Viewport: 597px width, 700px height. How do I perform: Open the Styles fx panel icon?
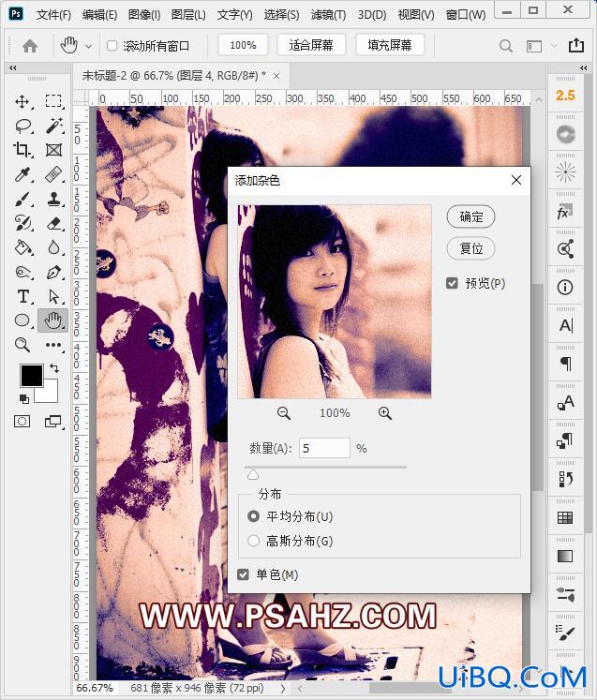coord(565,212)
